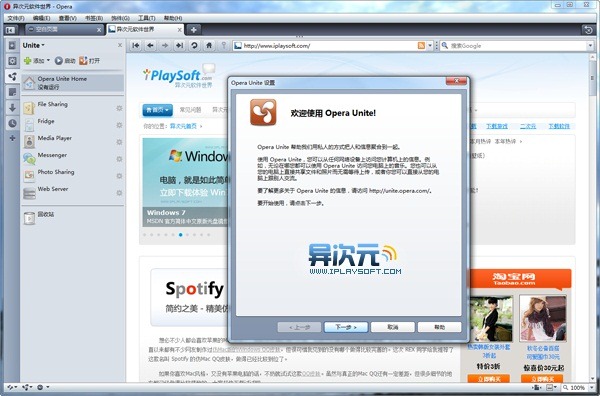The image size is (600, 396).
Task: Toggle the panel bar at the left of the tab bar
Action: [x=11, y=29]
